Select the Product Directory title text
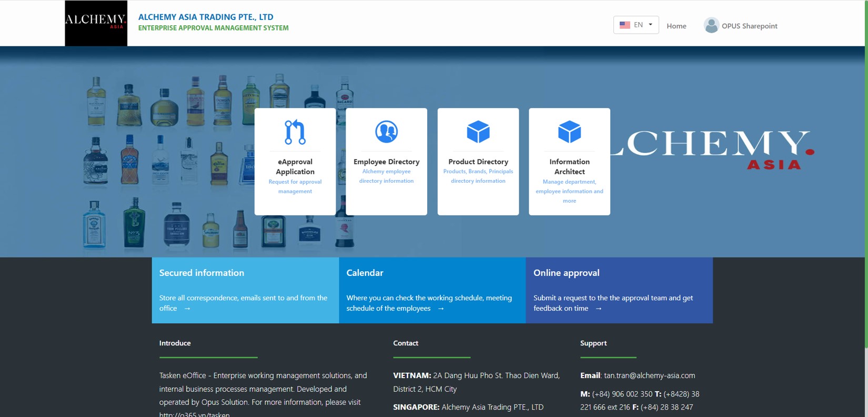The width and height of the screenshot is (868, 417). 478,162
